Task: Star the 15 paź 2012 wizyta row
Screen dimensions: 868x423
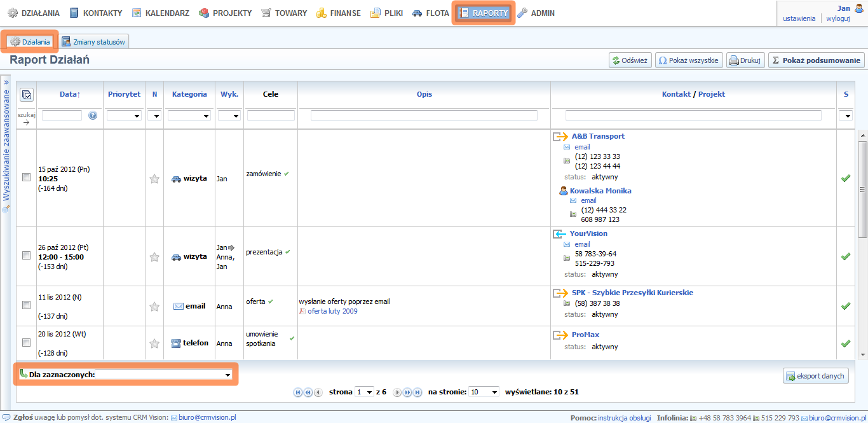Action: (x=154, y=179)
